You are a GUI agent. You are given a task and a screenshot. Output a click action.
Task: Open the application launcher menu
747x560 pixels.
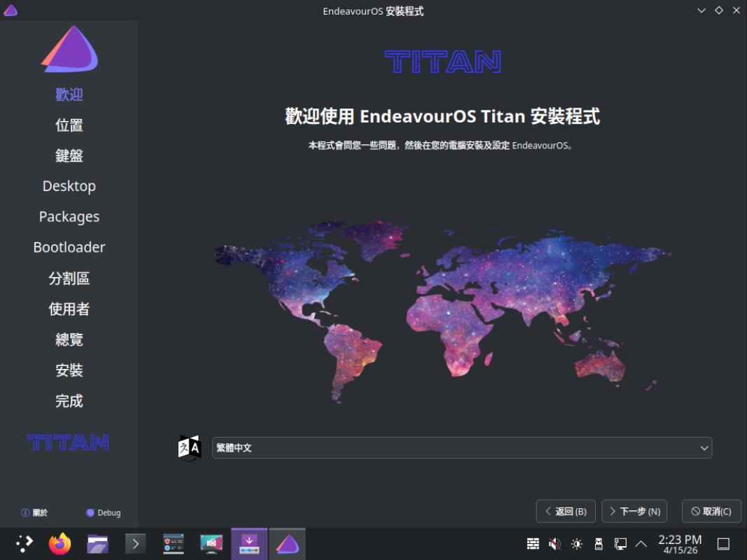coord(25,544)
